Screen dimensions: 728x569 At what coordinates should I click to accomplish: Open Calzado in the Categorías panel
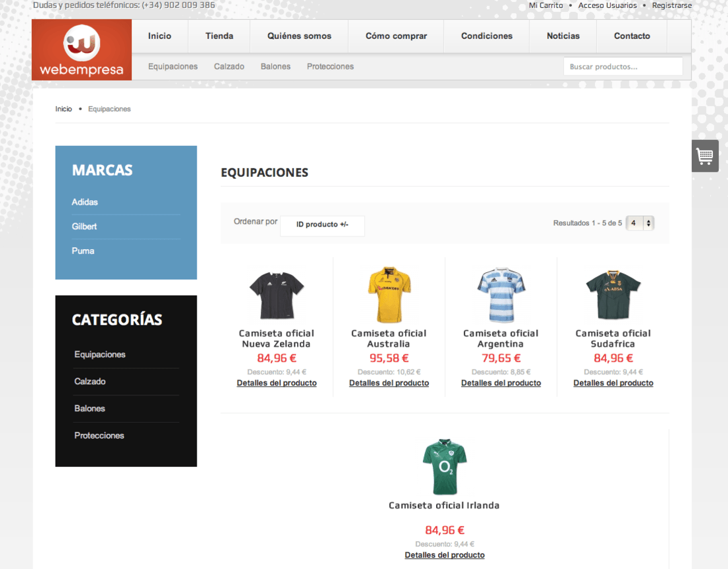(x=89, y=381)
